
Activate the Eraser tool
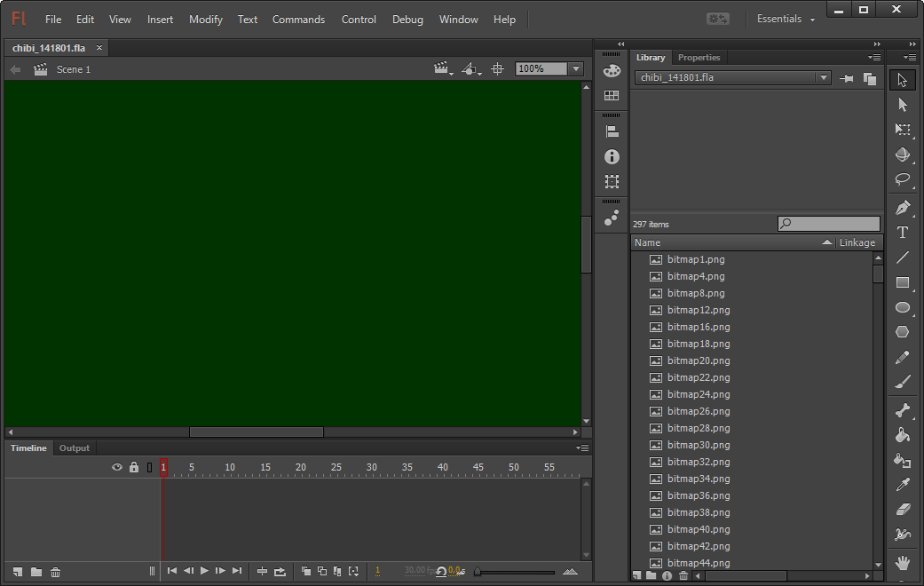point(903,510)
